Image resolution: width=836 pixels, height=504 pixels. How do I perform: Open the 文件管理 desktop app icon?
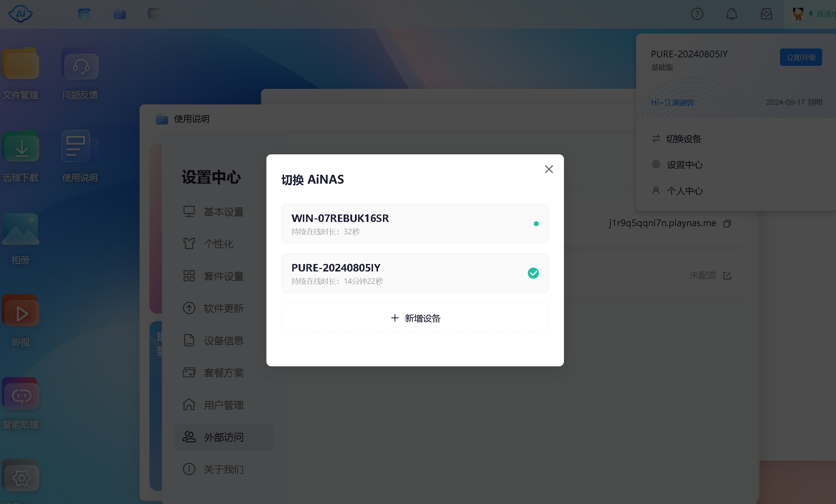tap(21, 64)
